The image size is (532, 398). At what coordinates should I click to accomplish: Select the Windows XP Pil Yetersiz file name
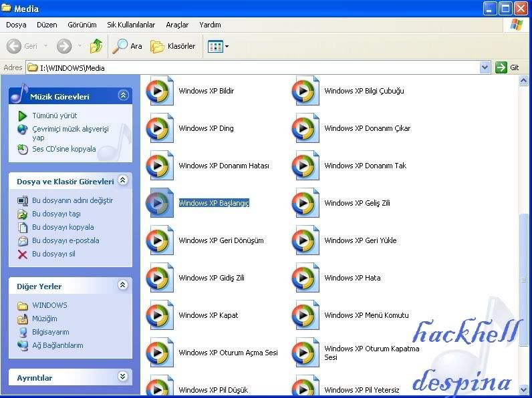[362, 390]
